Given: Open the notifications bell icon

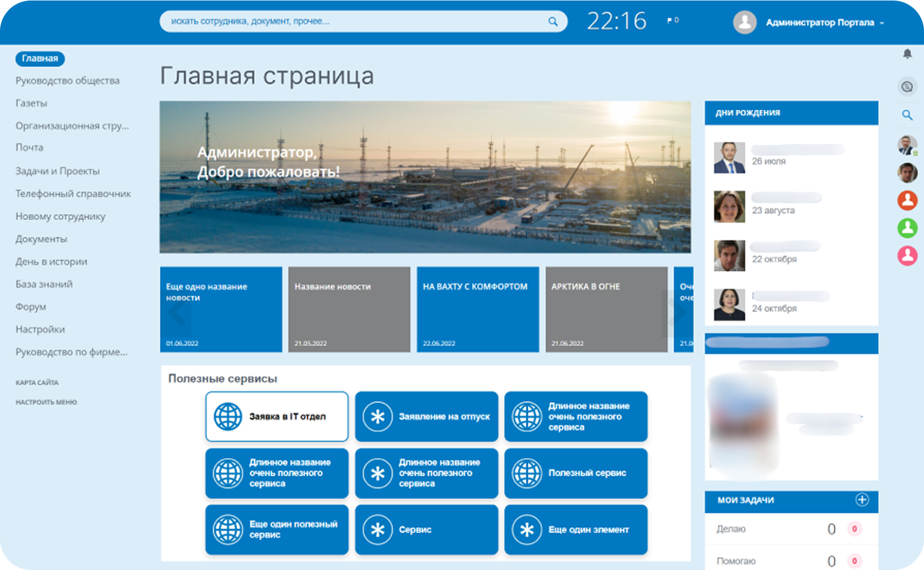Looking at the screenshot, I should click(907, 54).
